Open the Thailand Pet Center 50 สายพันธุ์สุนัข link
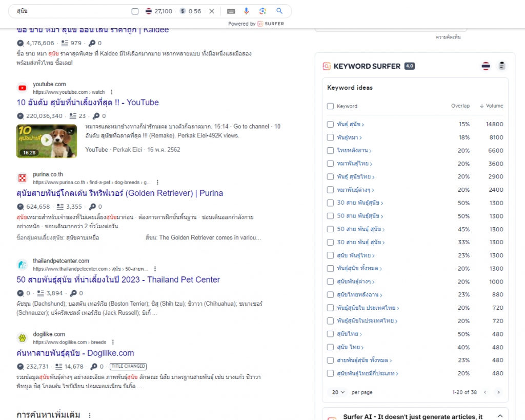This screenshot has height=420, width=525. pos(118,279)
